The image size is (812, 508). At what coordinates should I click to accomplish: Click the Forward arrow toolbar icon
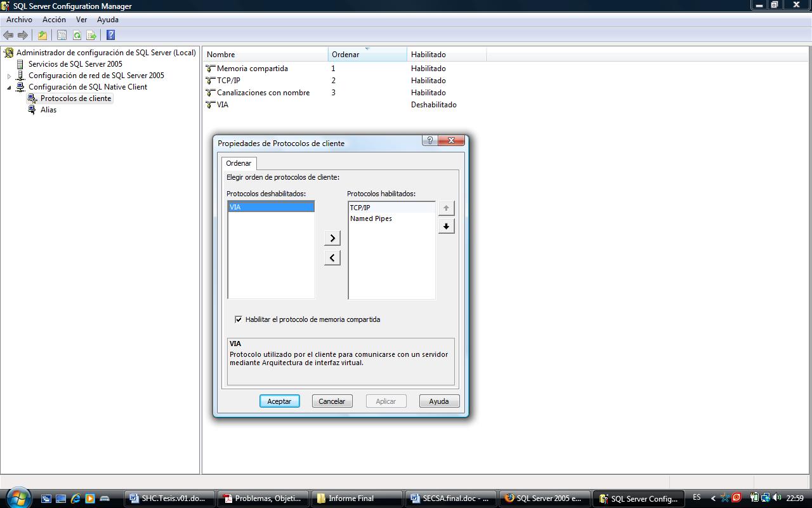point(23,36)
